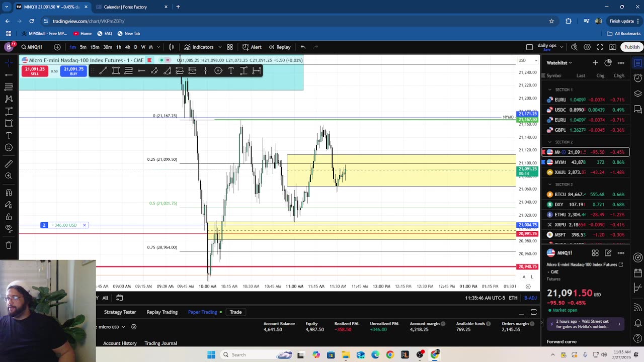Open the Forex Factory Calendar browser tab
Image resolution: width=644 pixels, height=362 pixels.
(132, 7)
